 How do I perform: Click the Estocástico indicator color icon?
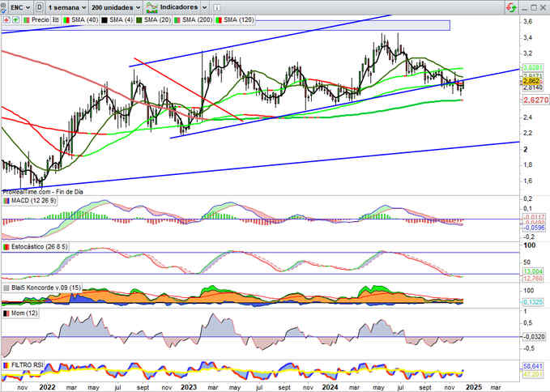[x=6, y=245]
